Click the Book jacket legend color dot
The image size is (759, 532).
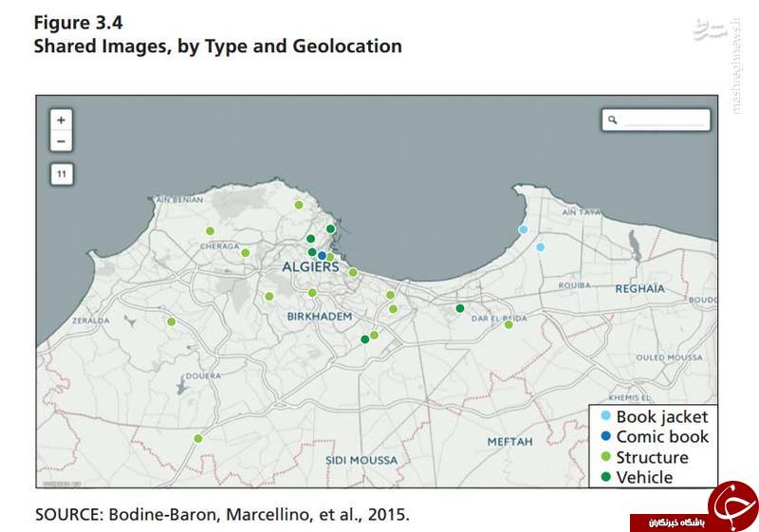605,415
